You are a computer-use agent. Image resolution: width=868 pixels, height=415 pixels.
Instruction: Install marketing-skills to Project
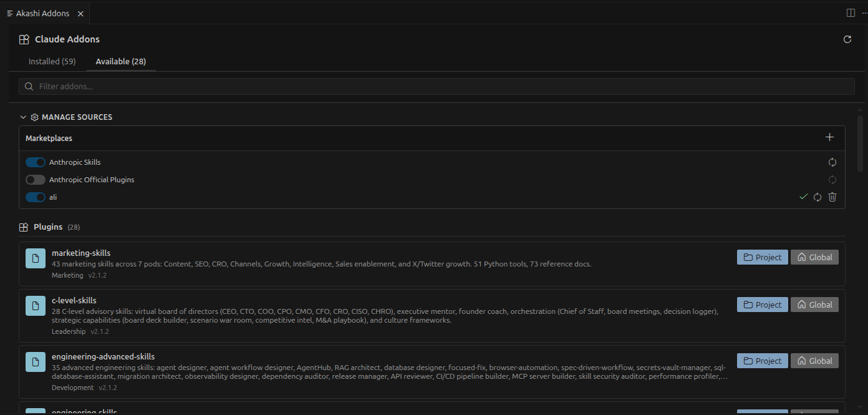click(x=763, y=257)
